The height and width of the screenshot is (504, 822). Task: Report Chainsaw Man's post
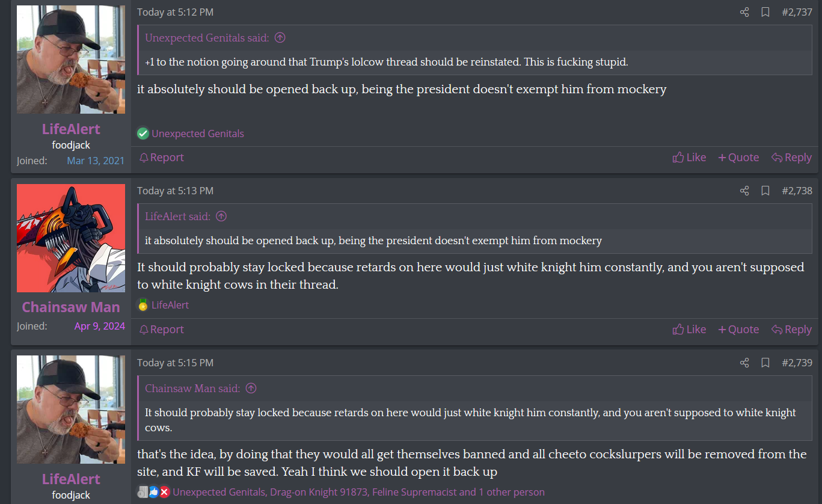click(x=161, y=330)
